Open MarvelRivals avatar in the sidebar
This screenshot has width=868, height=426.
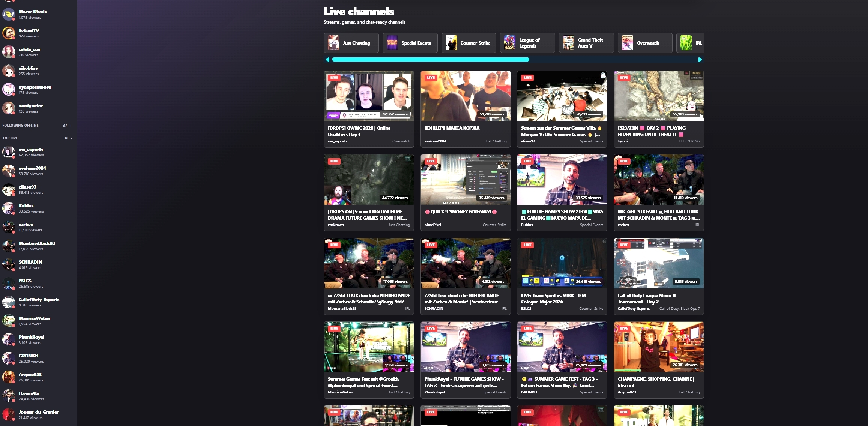point(9,15)
